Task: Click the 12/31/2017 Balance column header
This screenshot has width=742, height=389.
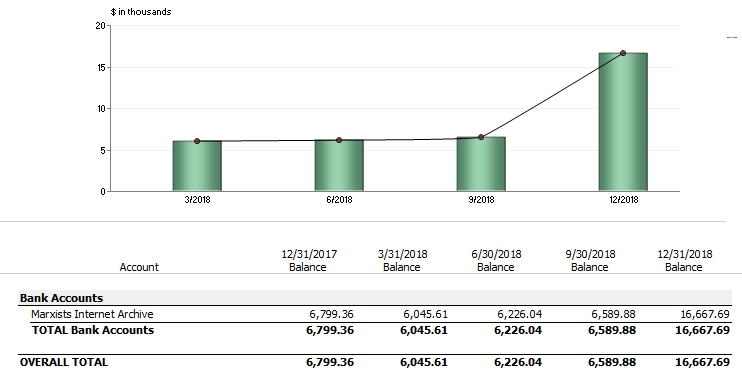Action: (309, 260)
